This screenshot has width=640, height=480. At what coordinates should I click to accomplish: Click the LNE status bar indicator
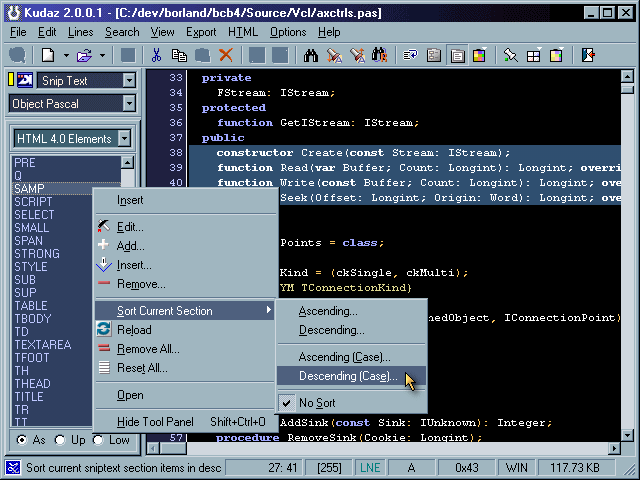(370, 467)
